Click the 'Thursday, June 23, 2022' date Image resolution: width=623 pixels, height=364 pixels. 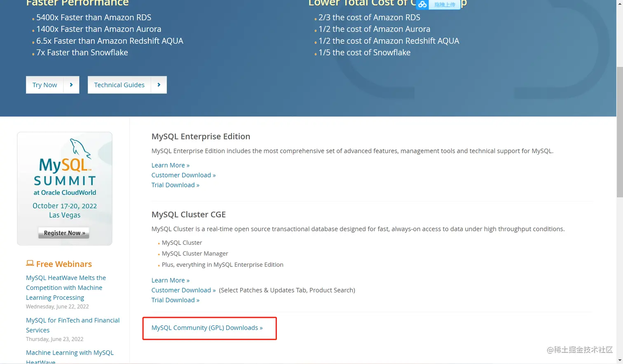click(x=54, y=339)
